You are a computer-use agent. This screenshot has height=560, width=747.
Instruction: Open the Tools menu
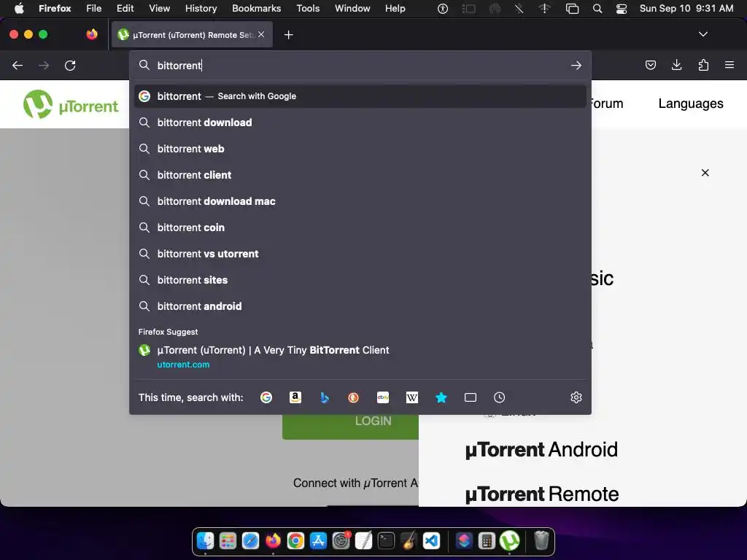tap(308, 8)
